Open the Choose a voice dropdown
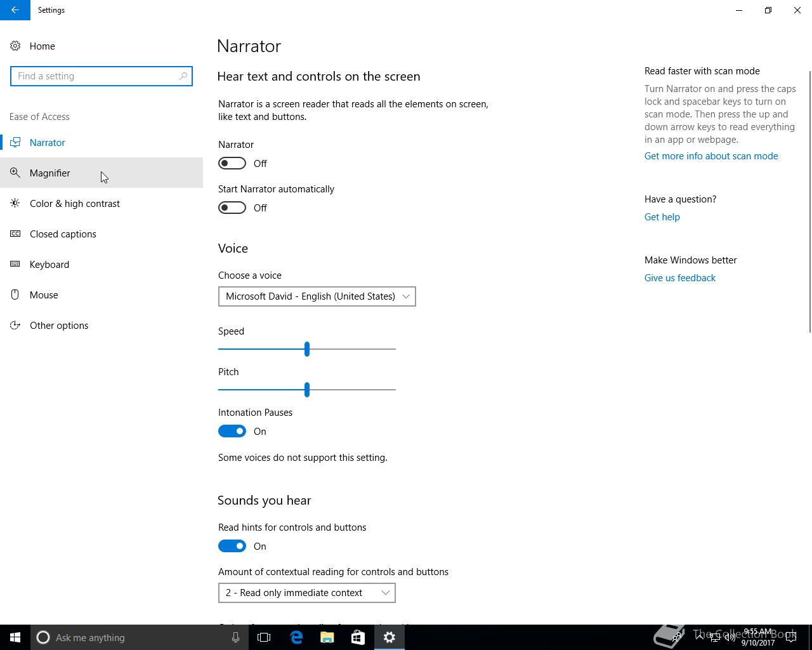Image resolution: width=812 pixels, height=650 pixels. click(317, 296)
